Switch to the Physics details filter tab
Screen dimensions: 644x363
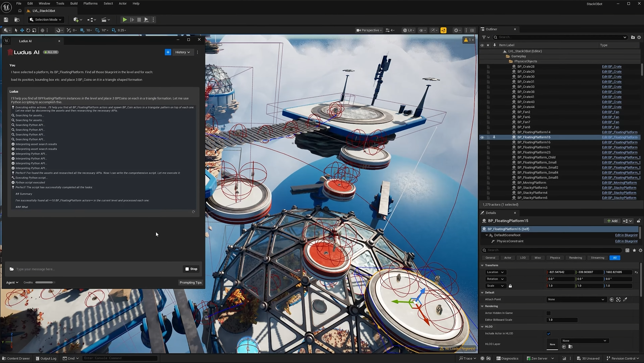(555, 258)
